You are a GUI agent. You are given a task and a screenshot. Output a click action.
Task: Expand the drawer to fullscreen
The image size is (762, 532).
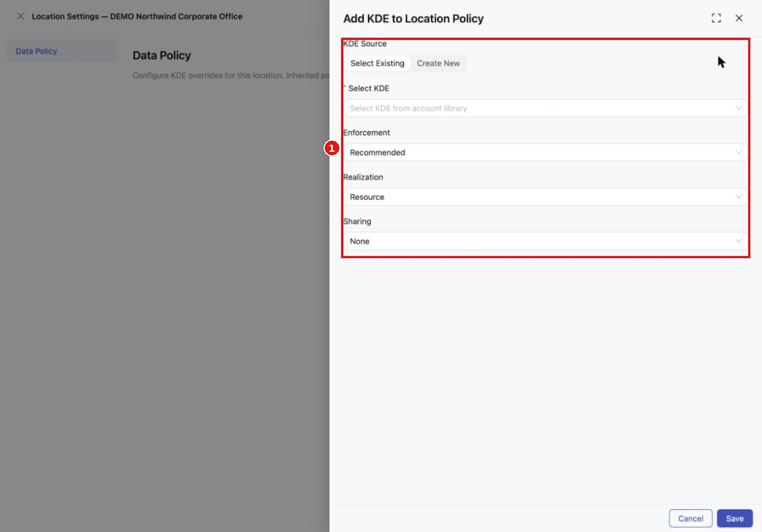(716, 18)
